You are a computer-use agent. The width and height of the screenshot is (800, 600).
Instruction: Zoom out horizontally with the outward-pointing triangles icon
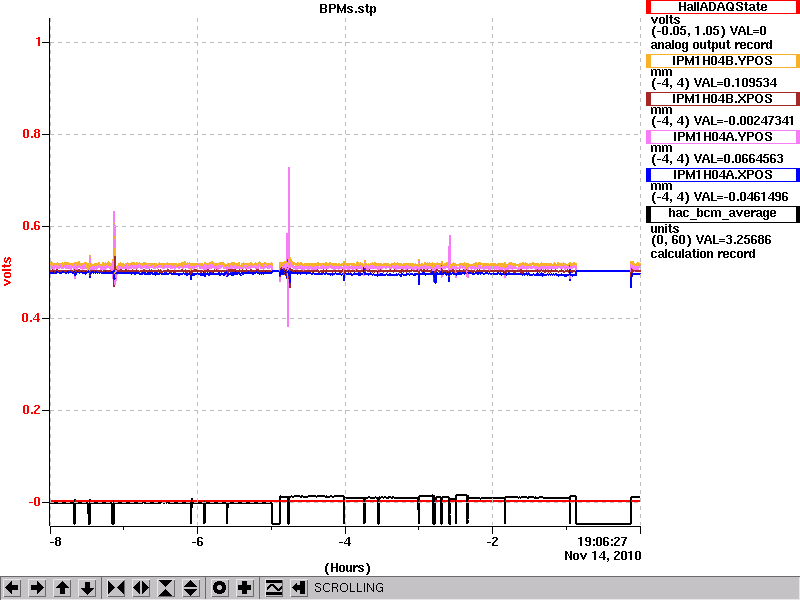pos(141,588)
